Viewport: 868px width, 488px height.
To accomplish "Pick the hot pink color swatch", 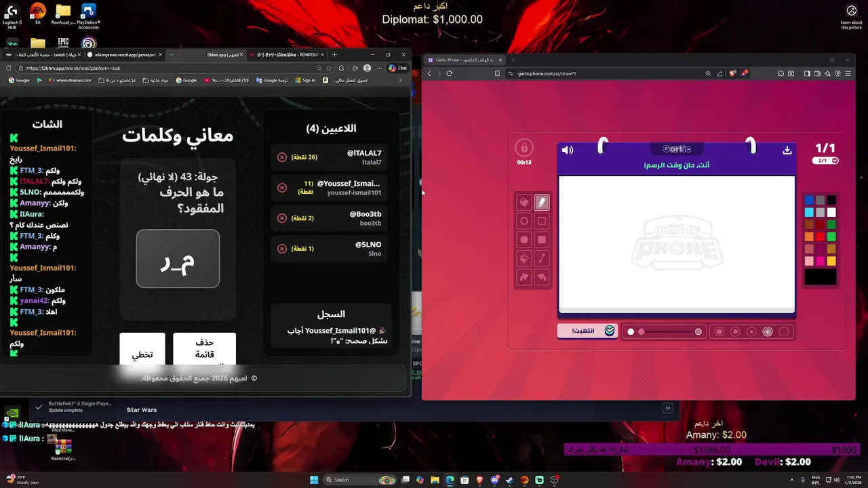I will pyautogui.click(x=821, y=261).
